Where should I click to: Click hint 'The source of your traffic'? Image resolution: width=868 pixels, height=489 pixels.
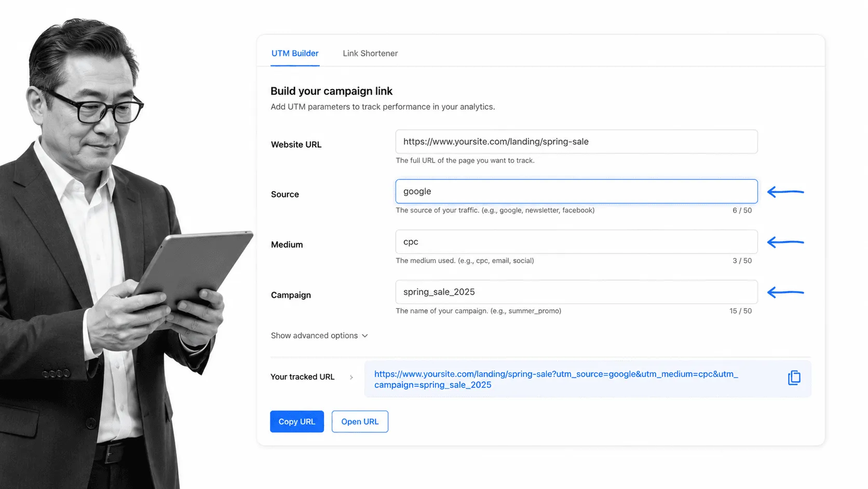click(x=495, y=210)
